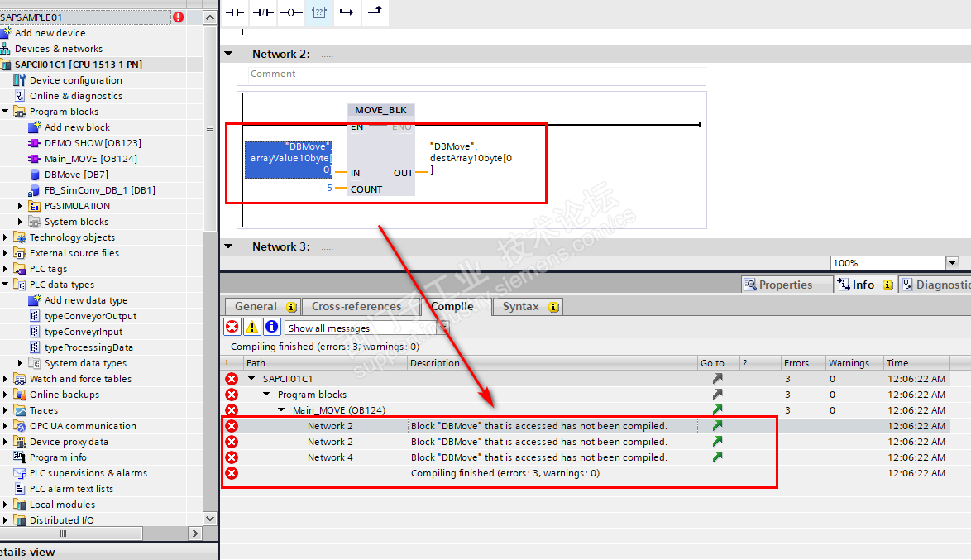Collapse the Program blocks folder in tree
971x560 pixels.
pos(6,112)
